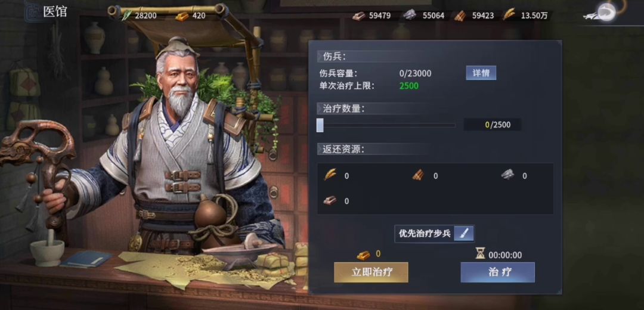Image resolution: width=644 pixels, height=310 pixels.
Task: Tap the iron resource icon showing 59479
Action: click(x=358, y=16)
